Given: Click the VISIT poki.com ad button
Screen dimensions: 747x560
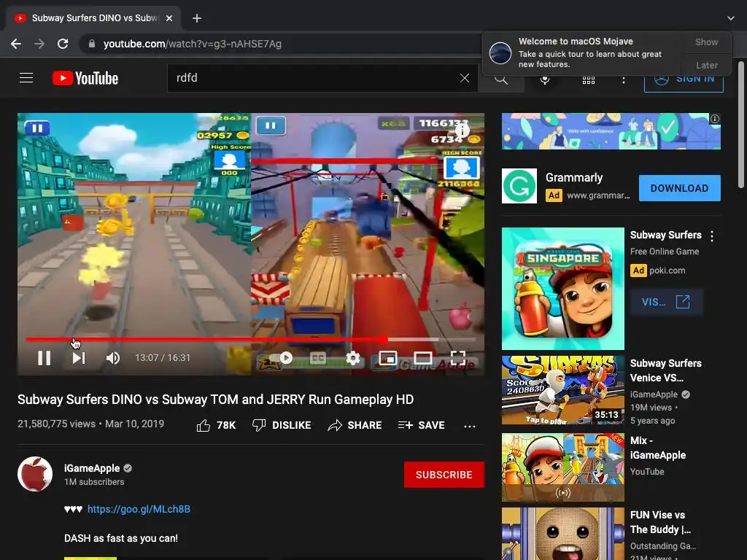Looking at the screenshot, I should click(666, 302).
